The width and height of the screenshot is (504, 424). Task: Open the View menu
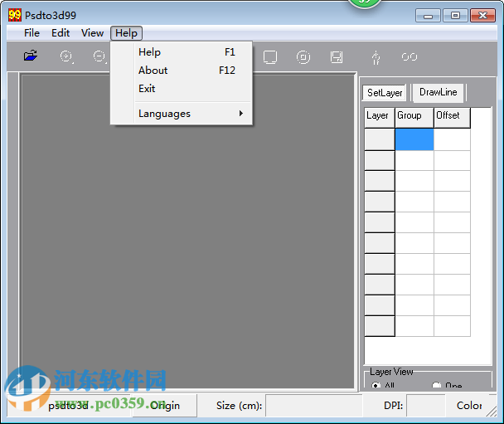[x=92, y=33]
